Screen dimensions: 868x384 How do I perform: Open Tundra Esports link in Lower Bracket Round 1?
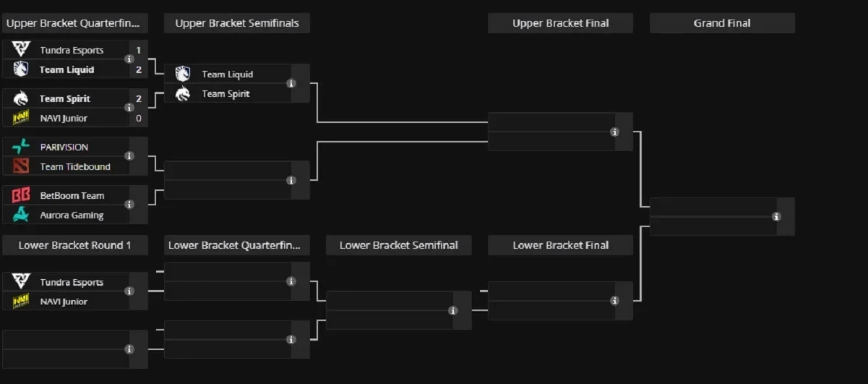coord(72,282)
